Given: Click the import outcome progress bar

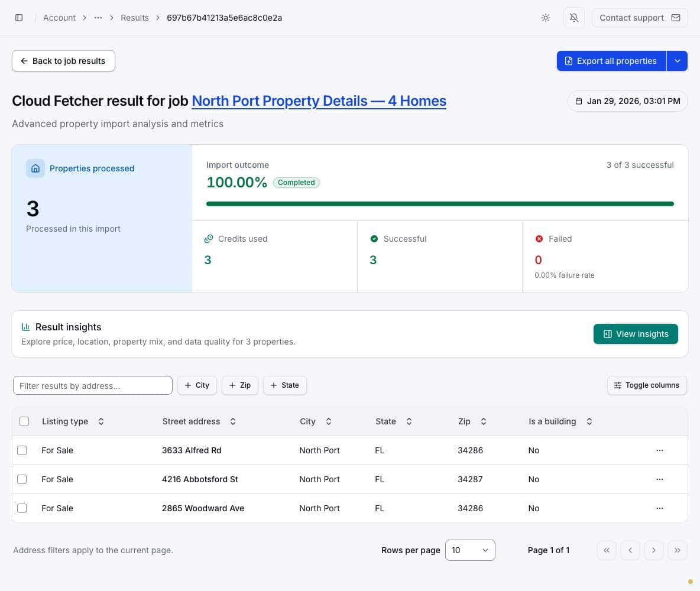Looking at the screenshot, I should [440, 204].
